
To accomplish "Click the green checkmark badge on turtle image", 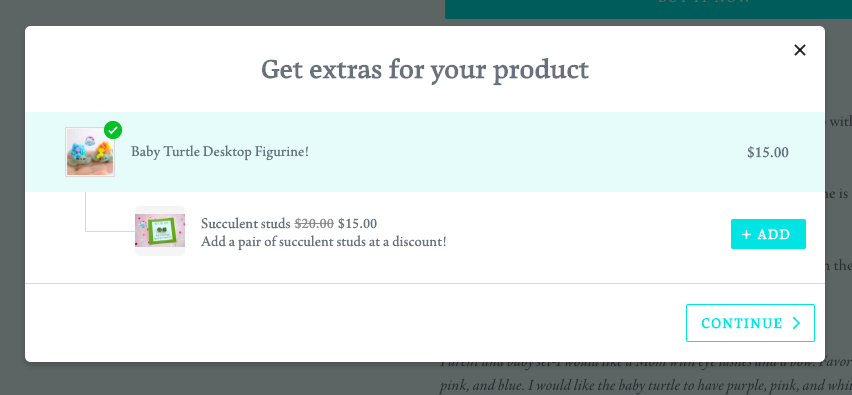I will click(x=113, y=130).
